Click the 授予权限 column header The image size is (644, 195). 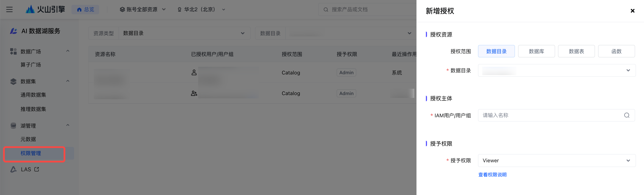(x=347, y=54)
